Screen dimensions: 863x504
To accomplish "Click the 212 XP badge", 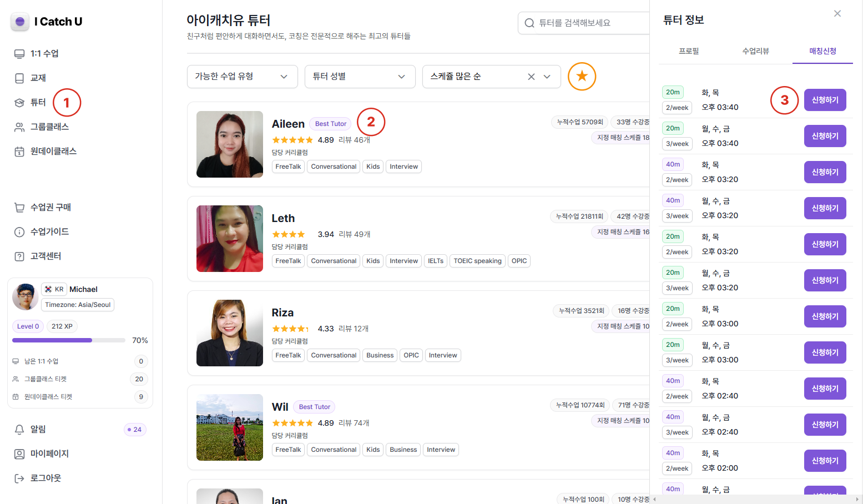I will [62, 326].
